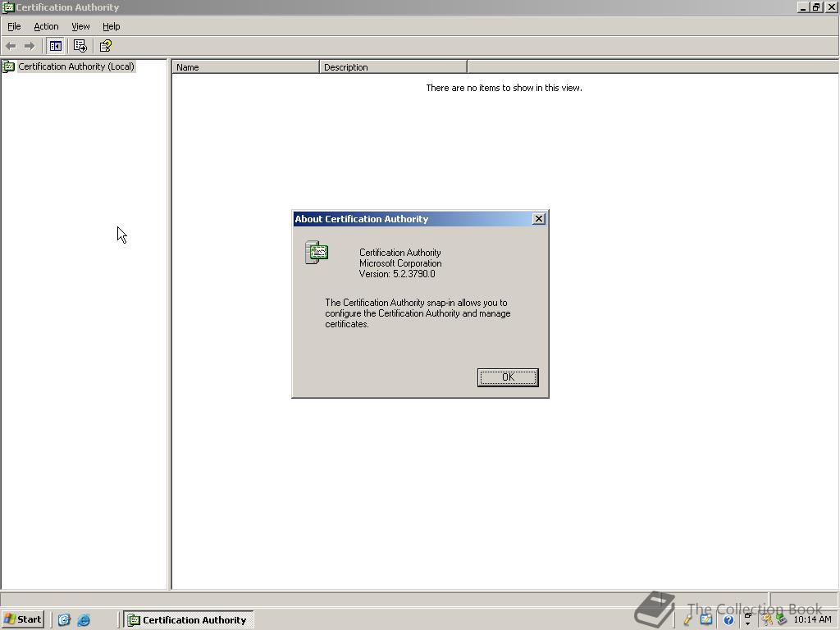
Task: Click the Forward arrow toolbar icon
Action: point(30,46)
